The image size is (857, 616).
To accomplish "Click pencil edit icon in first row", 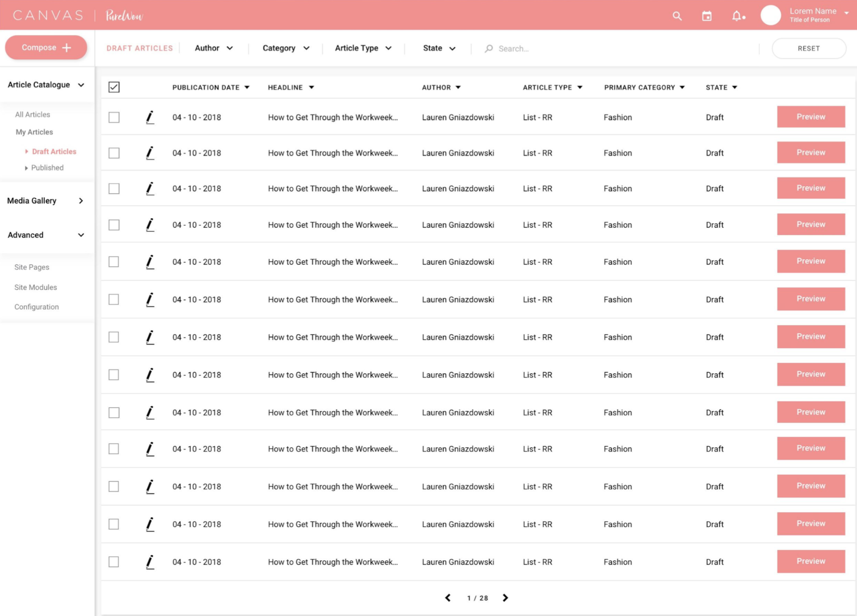I will pyautogui.click(x=150, y=117).
